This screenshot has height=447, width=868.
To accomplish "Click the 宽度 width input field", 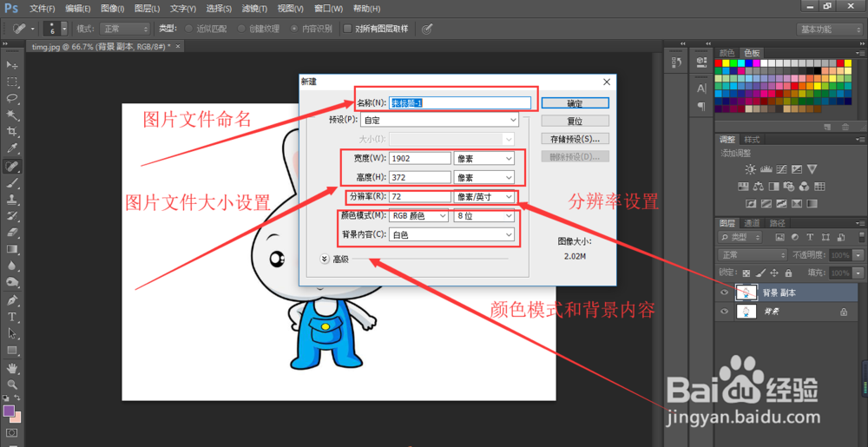I will (x=420, y=158).
